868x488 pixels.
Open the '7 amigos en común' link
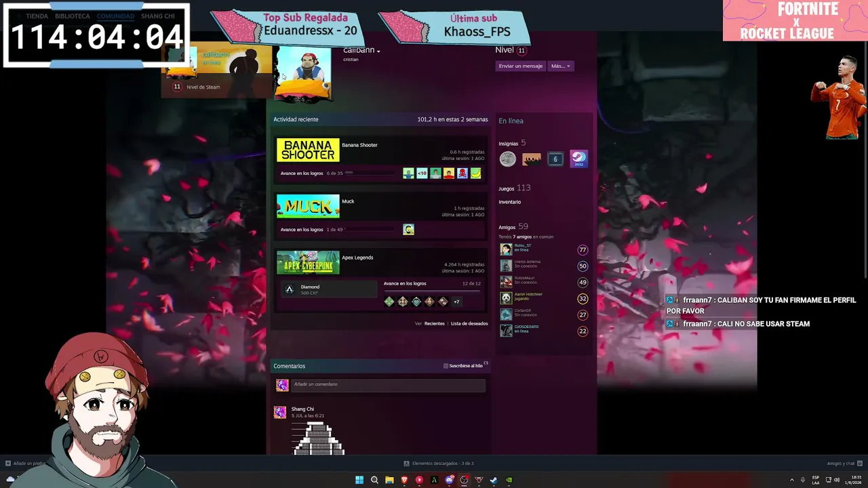coord(524,237)
